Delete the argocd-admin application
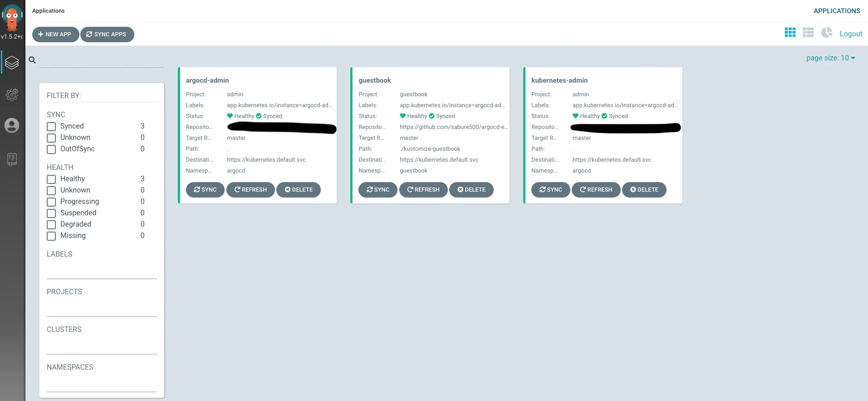868x401 pixels. [x=299, y=190]
